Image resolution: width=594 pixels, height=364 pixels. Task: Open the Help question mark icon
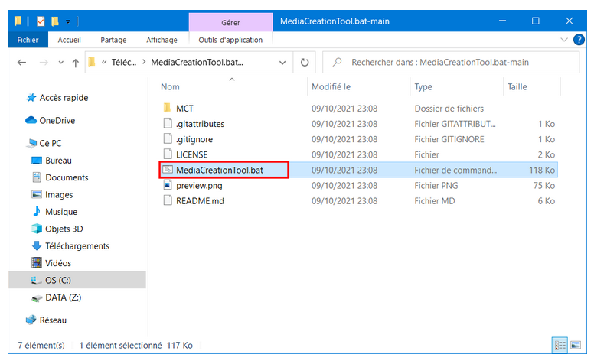[x=579, y=39]
